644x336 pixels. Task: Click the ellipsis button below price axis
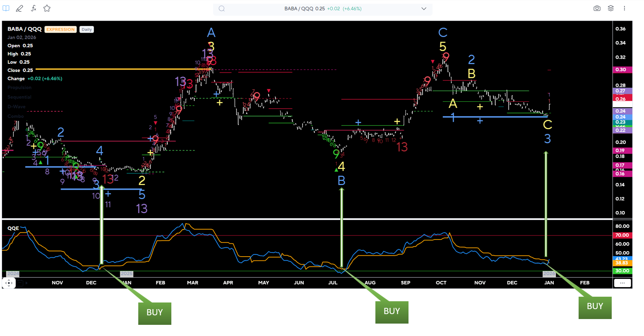(x=622, y=283)
